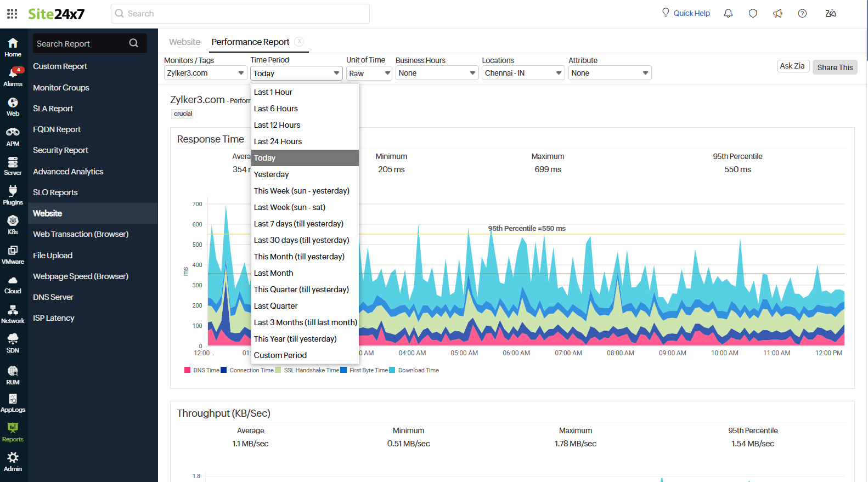Select Last 6 Hours time period
This screenshot has width=868, height=482.
point(305,109)
